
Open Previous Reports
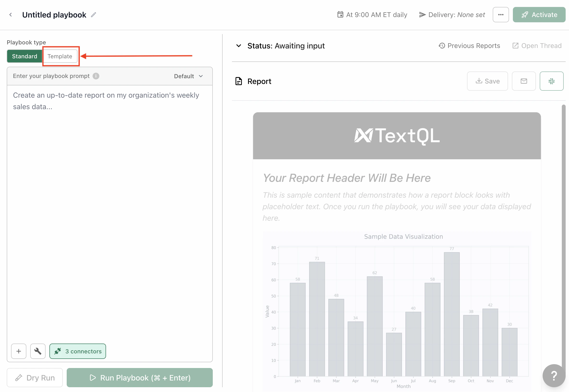tap(469, 46)
